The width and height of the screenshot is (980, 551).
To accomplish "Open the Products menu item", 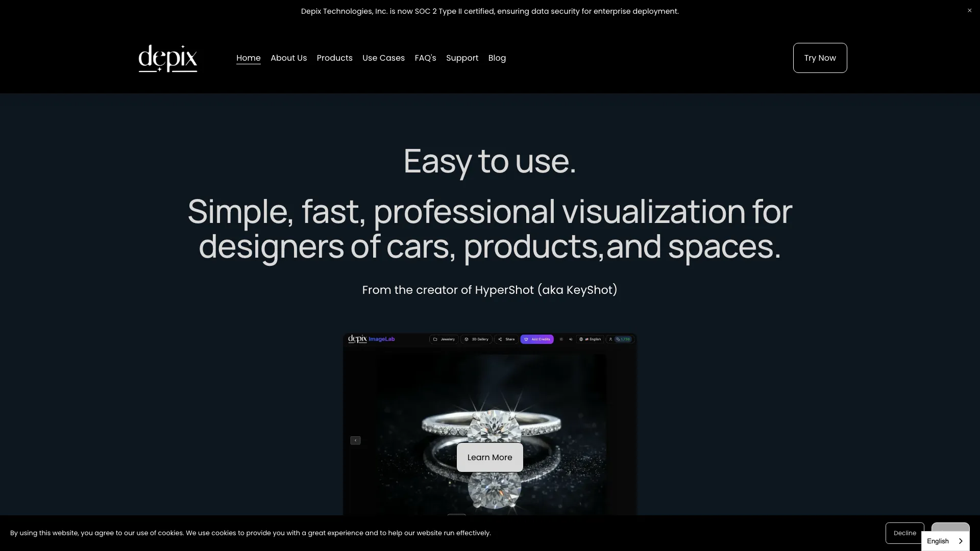I will coord(334,58).
